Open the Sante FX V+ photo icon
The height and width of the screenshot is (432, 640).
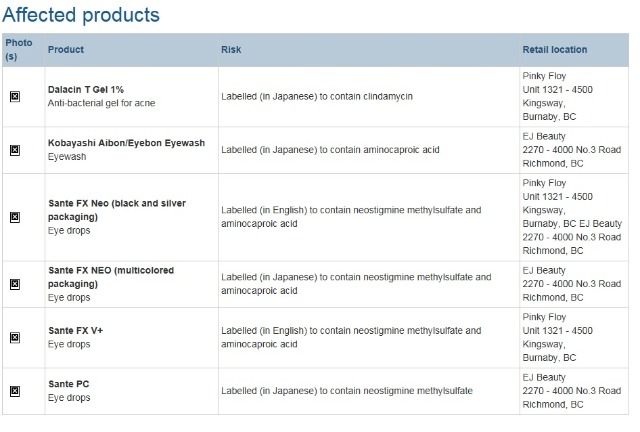15,337
